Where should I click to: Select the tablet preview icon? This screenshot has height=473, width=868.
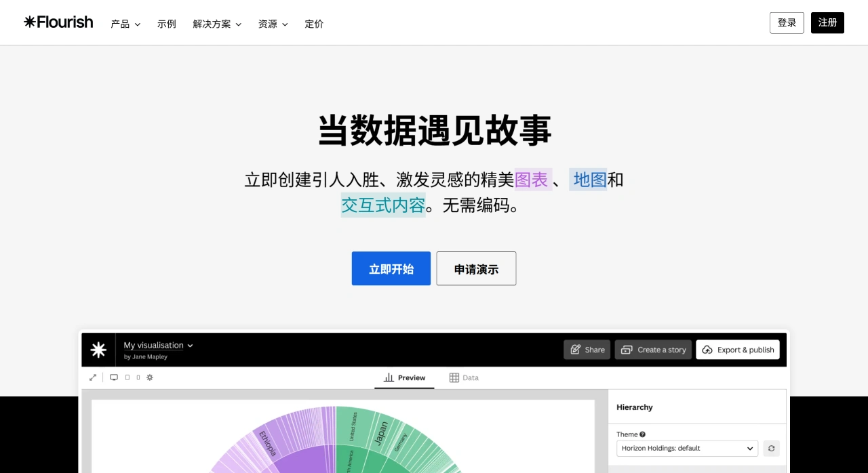click(127, 377)
